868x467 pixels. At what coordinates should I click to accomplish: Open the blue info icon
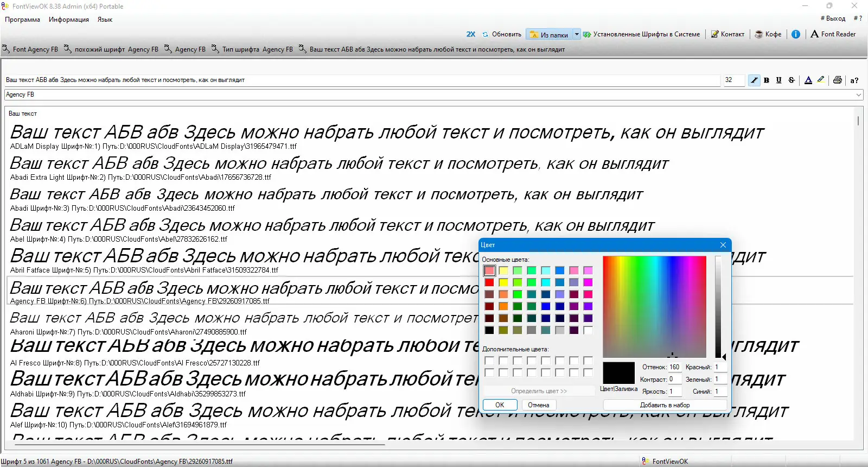click(x=796, y=34)
